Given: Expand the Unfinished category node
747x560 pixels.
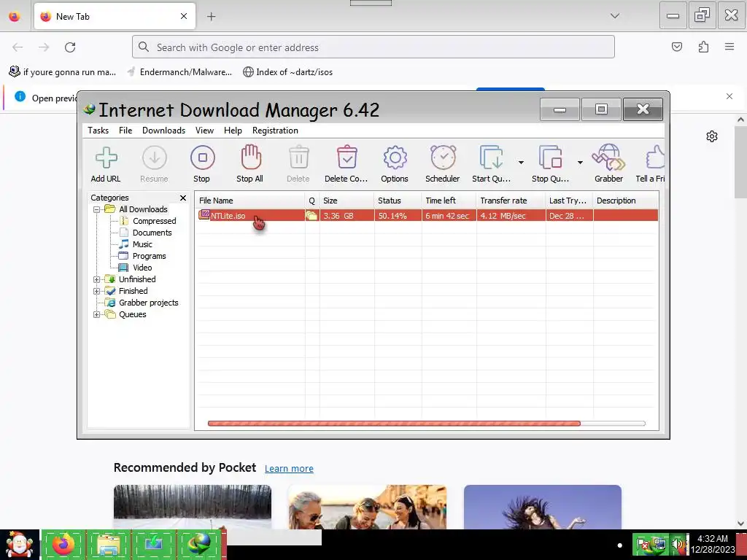Looking at the screenshot, I should click(x=97, y=279).
